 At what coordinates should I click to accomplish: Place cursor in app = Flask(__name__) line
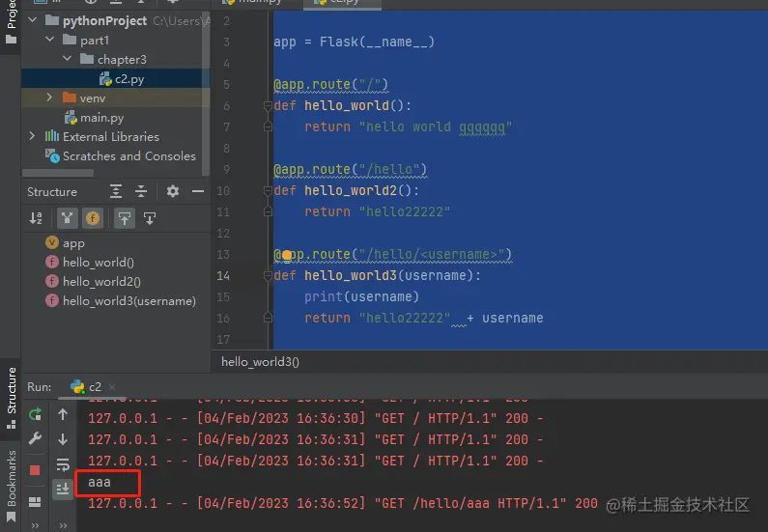pos(354,42)
